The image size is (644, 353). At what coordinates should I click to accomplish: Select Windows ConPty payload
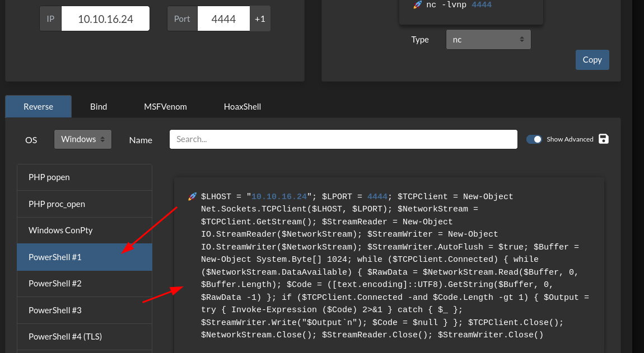85,230
